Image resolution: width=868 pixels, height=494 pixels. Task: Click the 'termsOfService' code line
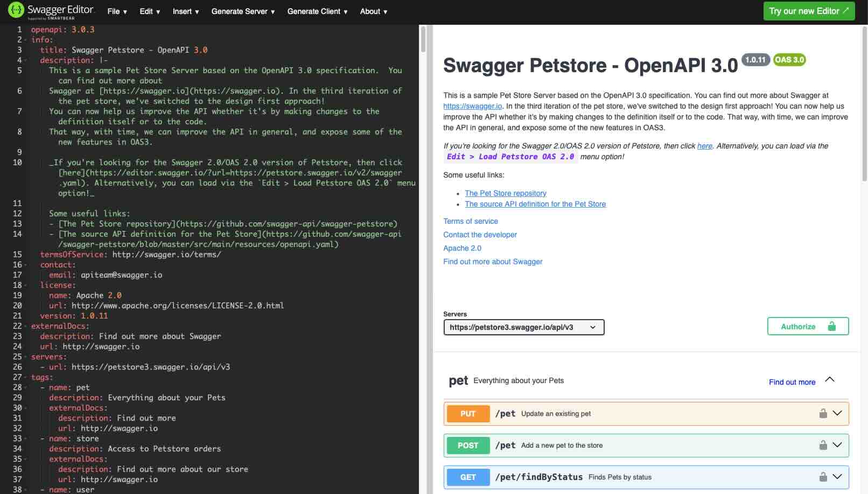(x=130, y=255)
